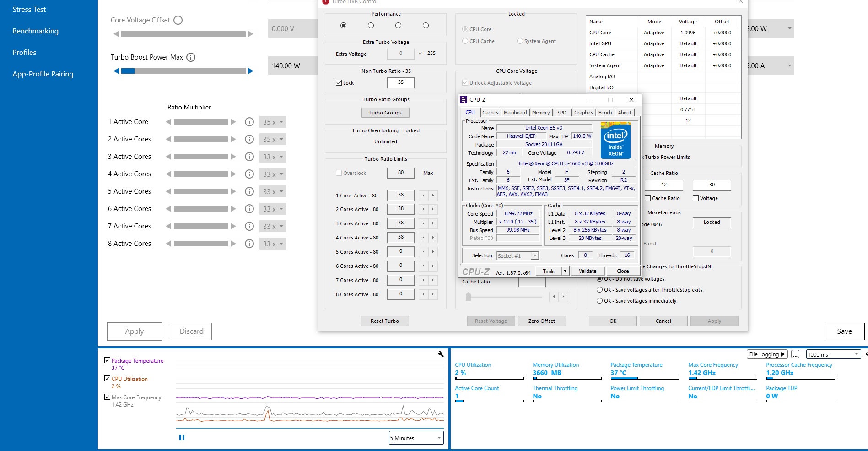The width and height of the screenshot is (868, 451).
Task: Open the 5 Active Cores ratio dropdown
Action: [x=273, y=192]
